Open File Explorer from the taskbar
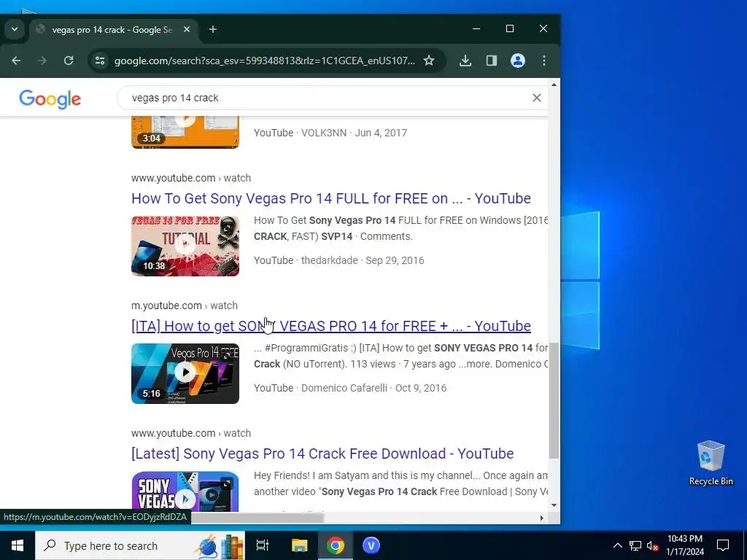 pos(300,545)
